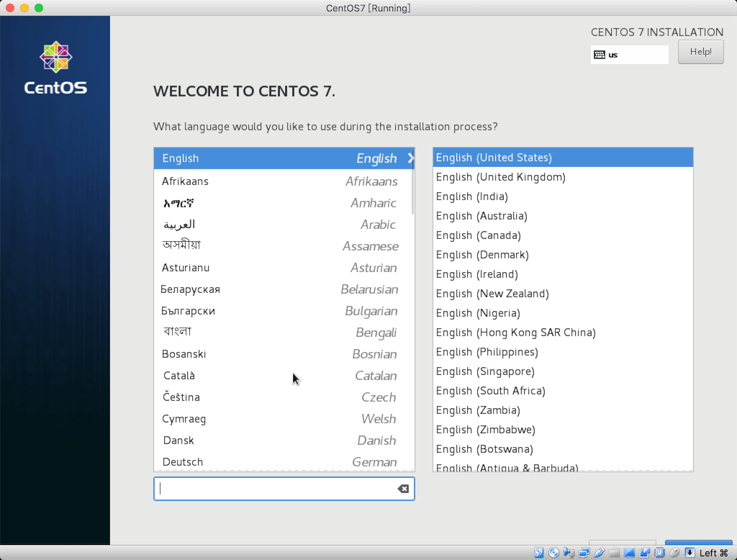Click the display settings icon in status bar
This screenshot has width=737, height=560.
tap(629, 553)
